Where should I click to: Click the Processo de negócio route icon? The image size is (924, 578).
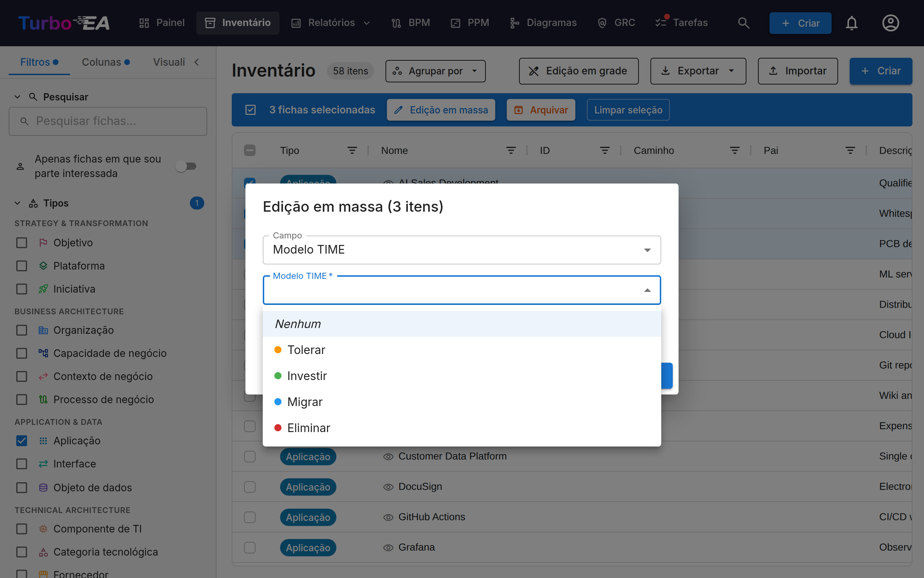pos(43,400)
